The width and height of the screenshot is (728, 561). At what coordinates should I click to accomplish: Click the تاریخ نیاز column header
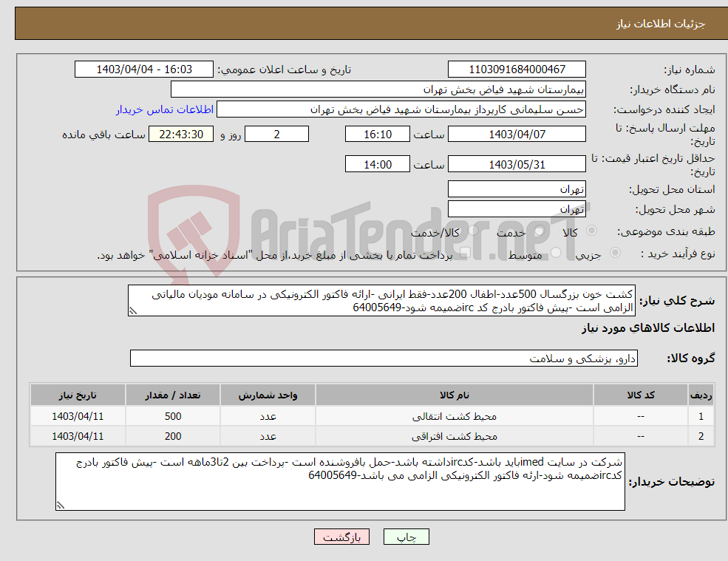(x=78, y=395)
